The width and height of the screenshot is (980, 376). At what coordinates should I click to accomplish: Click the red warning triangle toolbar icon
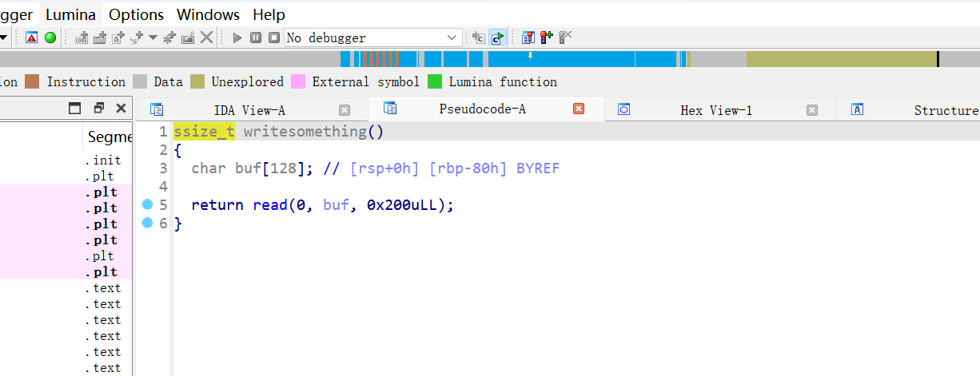coord(32,38)
